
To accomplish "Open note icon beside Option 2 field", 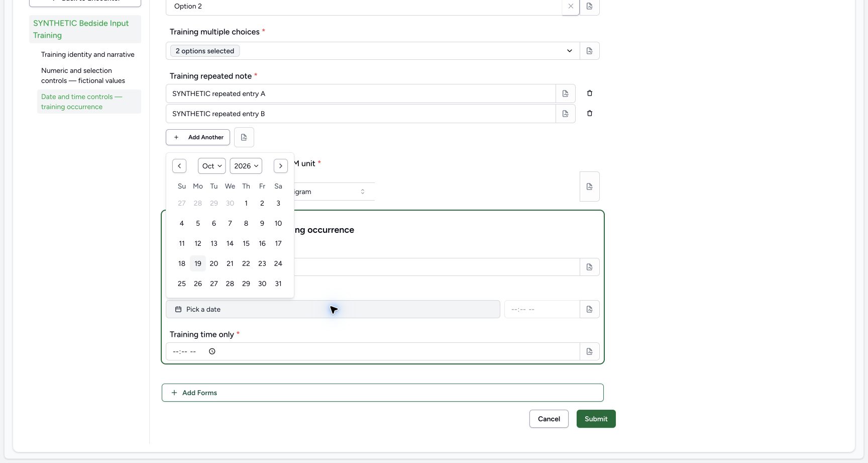I will 590,7.
